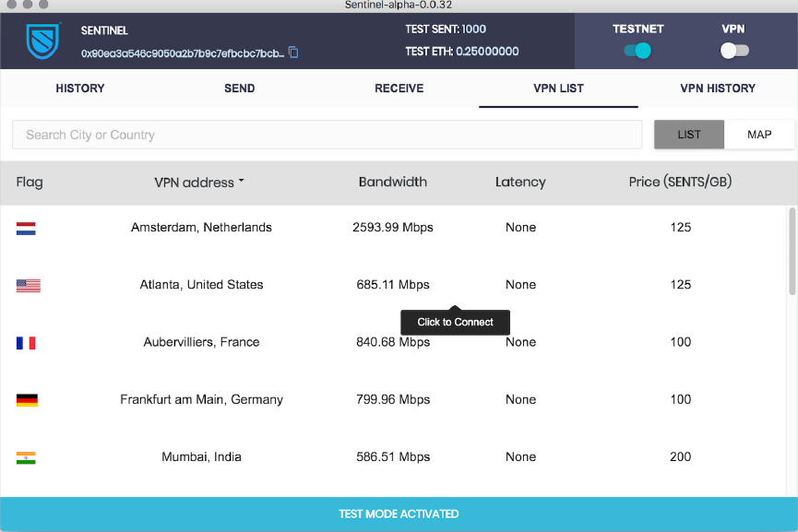This screenshot has height=532, width=798.
Task: Click the TEST SENT: 1000 balance
Action: pyautogui.click(x=446, y=29)
